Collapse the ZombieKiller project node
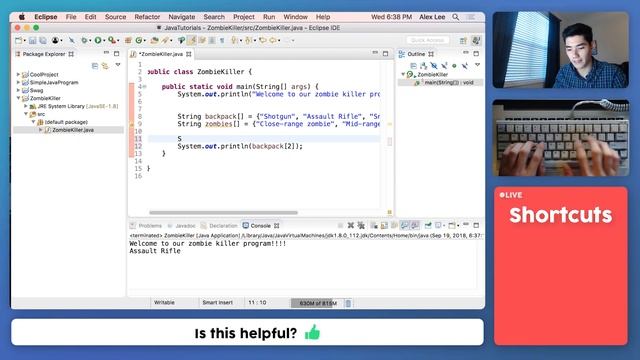This screenshot has width=640, height=360. click(18, 98)
